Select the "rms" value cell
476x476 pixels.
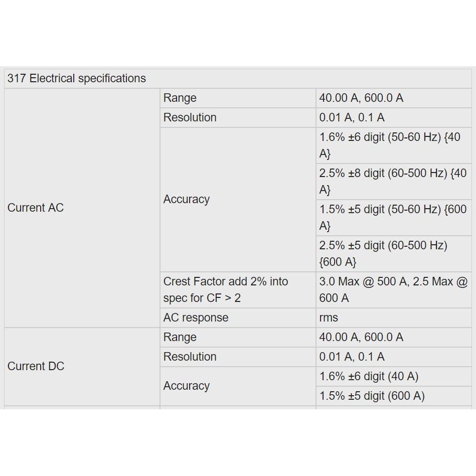pos(329,318)
